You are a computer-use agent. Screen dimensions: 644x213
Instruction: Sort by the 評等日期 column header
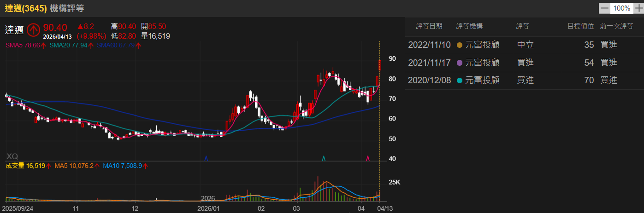429,26
